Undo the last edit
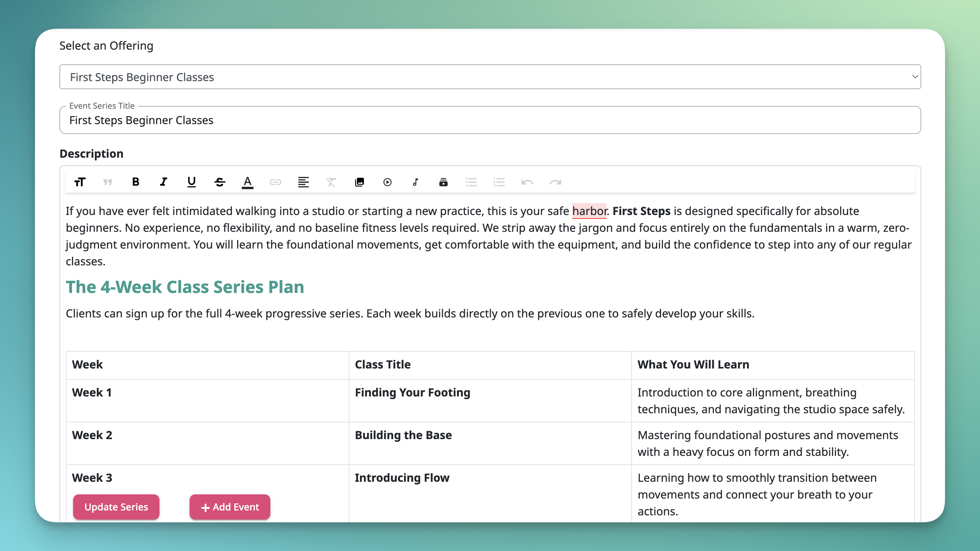Screen dimensions: 980x551 [527, 182]
